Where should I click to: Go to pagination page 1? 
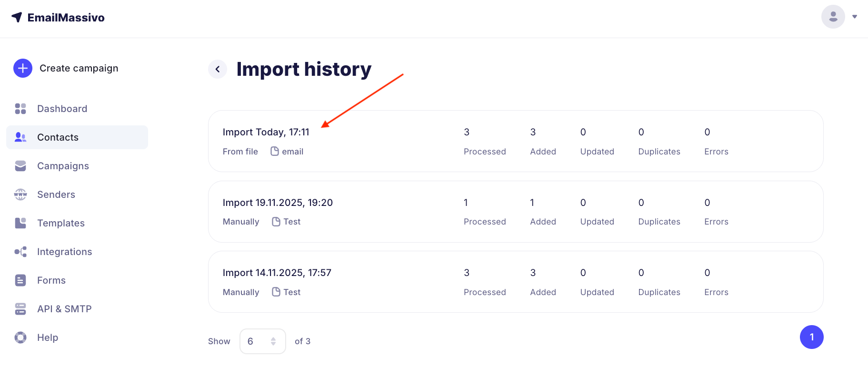[x=811, y=337]
